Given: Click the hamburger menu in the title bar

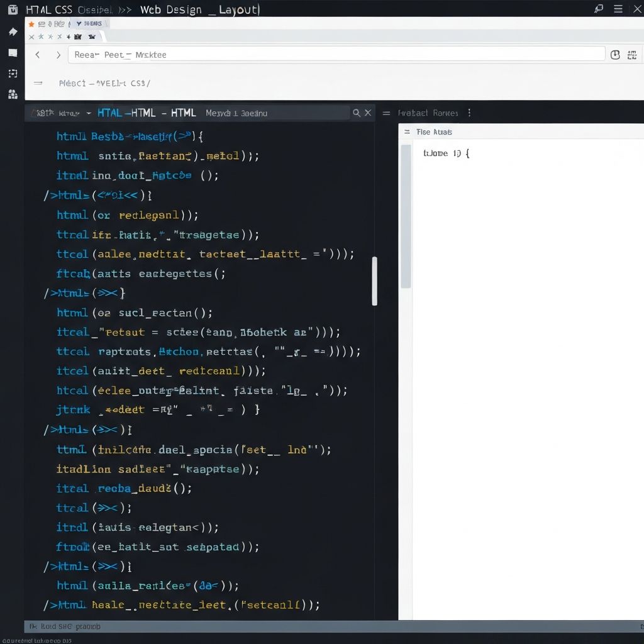Looking at the screenshot, I should [x=618, y=9].
